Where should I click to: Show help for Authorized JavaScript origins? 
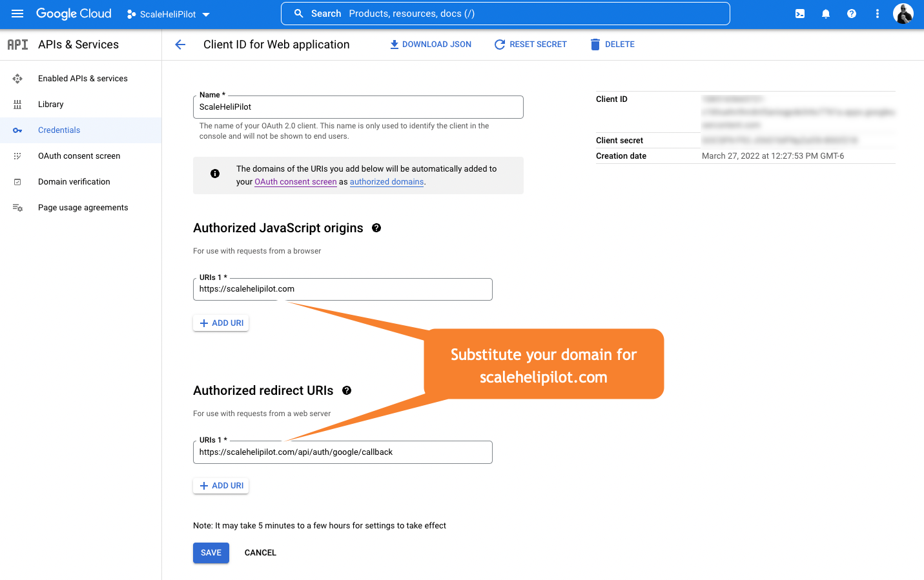tap(376, 228)
